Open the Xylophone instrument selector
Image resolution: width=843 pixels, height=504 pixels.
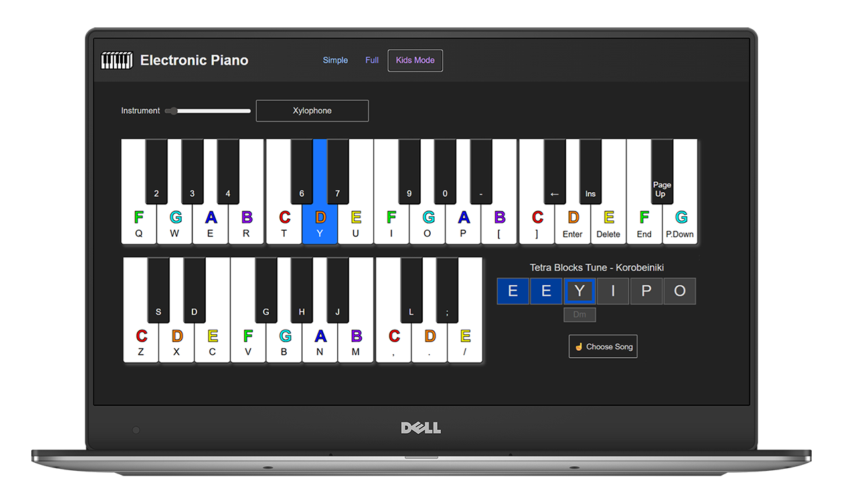pyautogui.click(x=312, y=111)
